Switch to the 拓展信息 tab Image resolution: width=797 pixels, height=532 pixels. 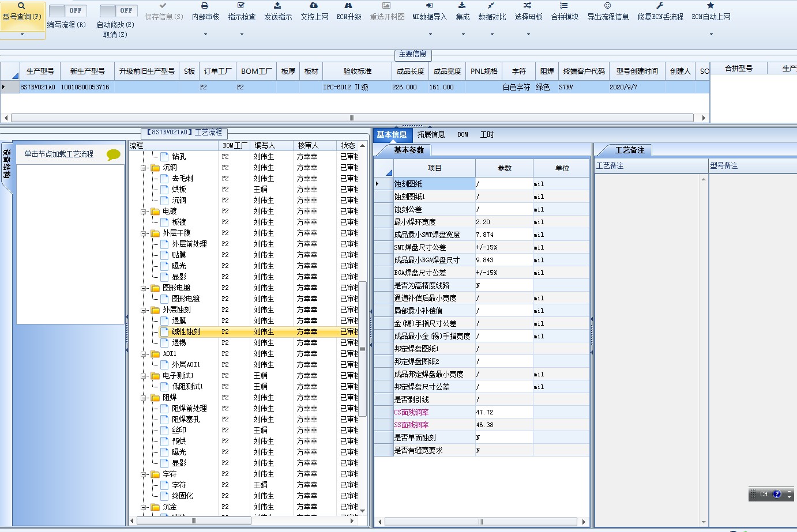[x=431, y=134]
